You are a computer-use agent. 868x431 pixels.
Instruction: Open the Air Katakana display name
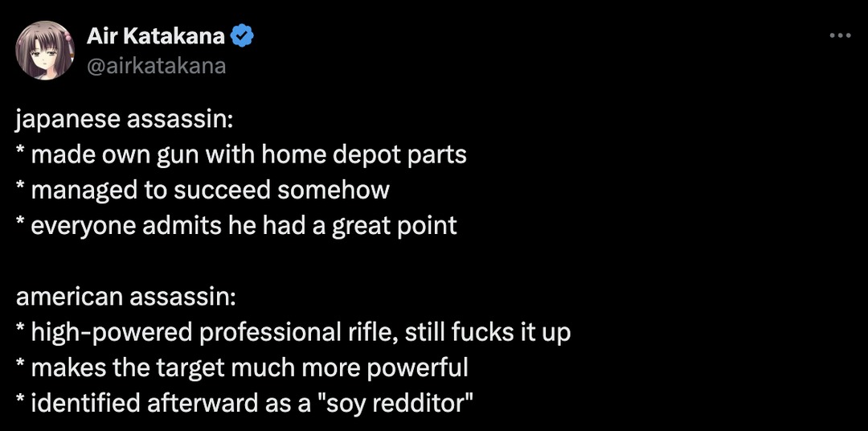tap(156, 36)
